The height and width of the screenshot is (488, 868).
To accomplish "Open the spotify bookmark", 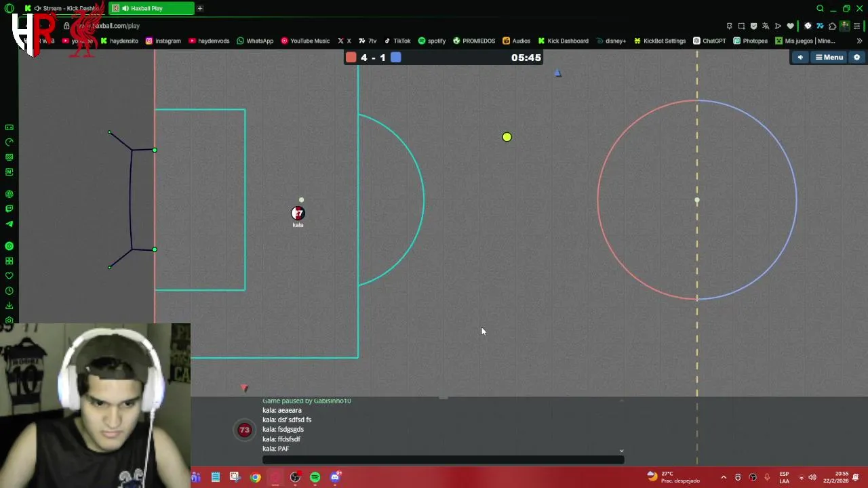I will point(431,41).
